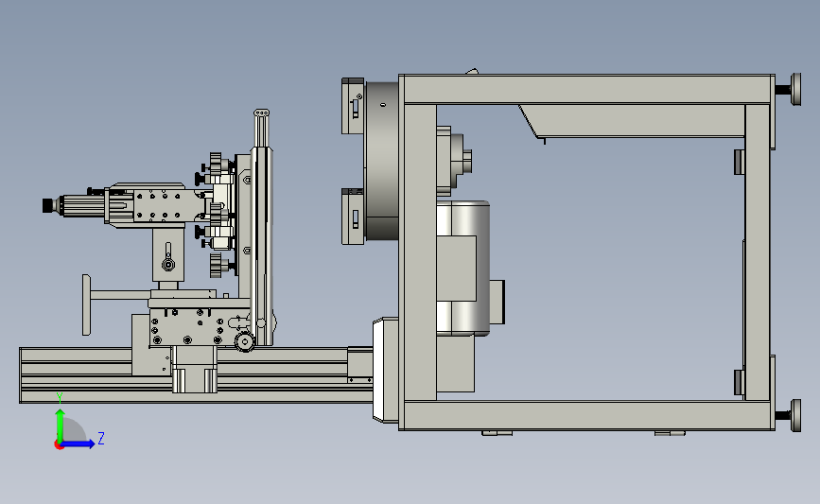Select the top horizontal beam of the frame
This screenshot has height=504, width=820.
pyautogui.click(x=586, y=90)
